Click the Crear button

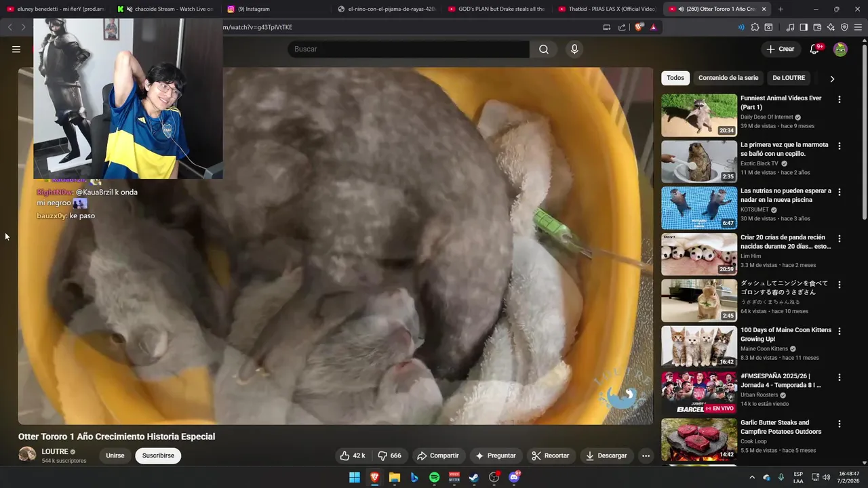point(781,49)
